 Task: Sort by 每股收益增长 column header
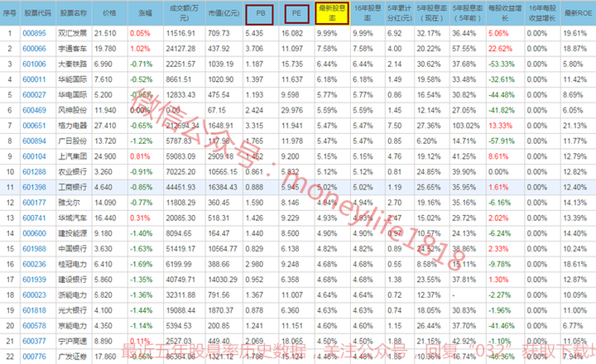[x=505, y=13]
